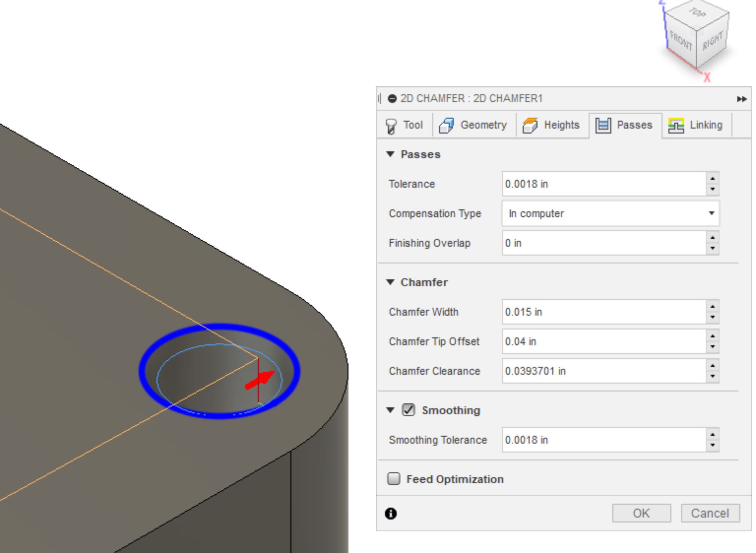The image size is (756, 553).
Task: Open the Linking tab
Action: 696,125
